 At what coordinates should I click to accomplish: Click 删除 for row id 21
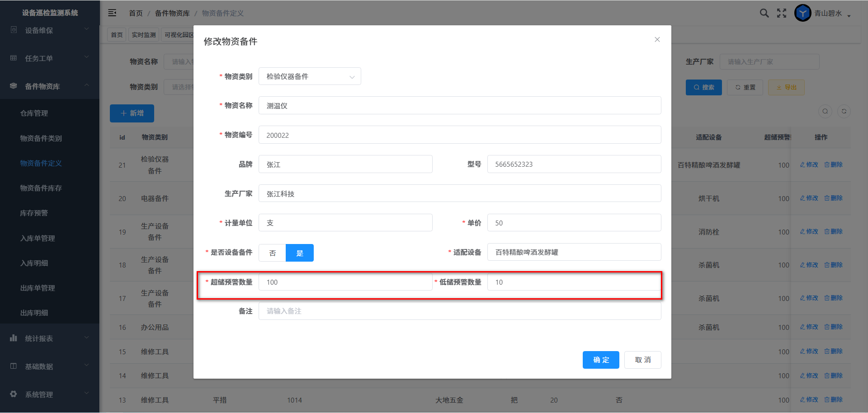(833, 165)
